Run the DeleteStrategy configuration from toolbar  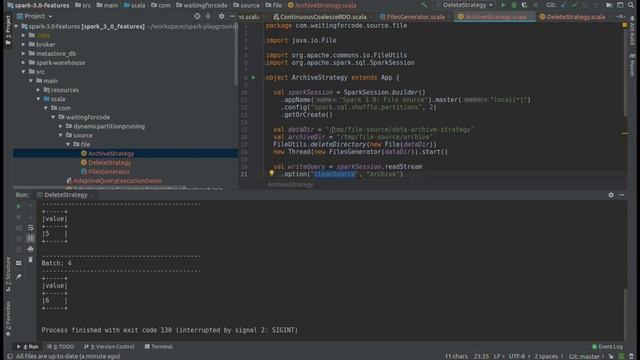point(503,5)
